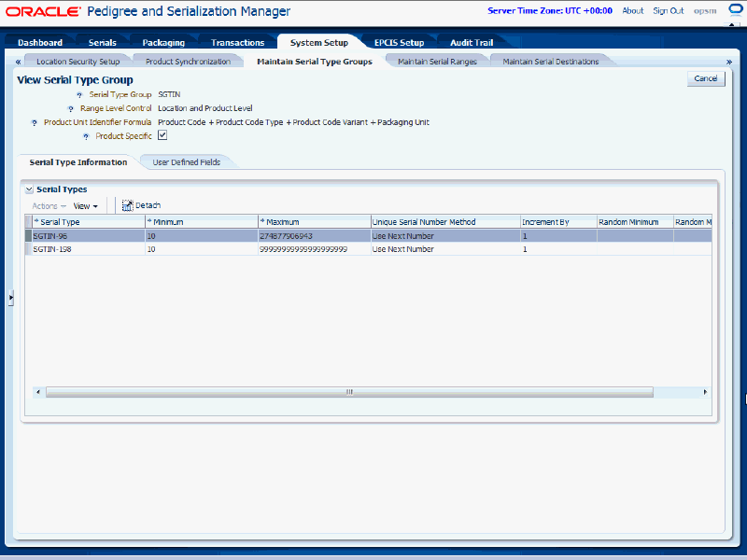The height and width of the screenshot is (560, 747).
Task: Click Minimum value 10 in SGTIN-198 row
Action: 151,249
